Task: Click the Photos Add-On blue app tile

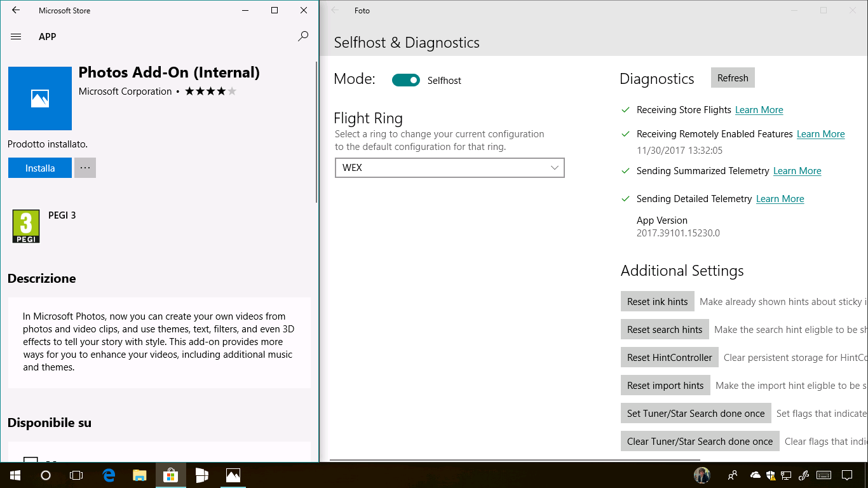Action: 40,98
